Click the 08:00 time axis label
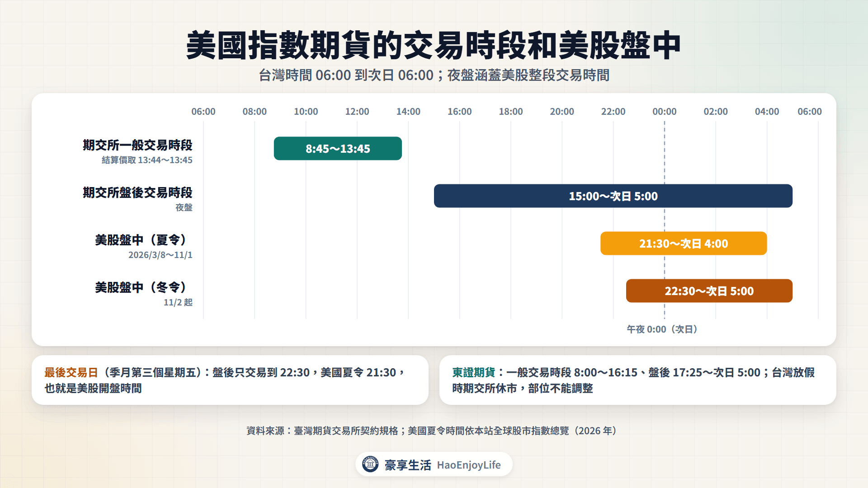The height and width of the screenshot is (488, 868). pyautogui.click(x=255, y=112)
